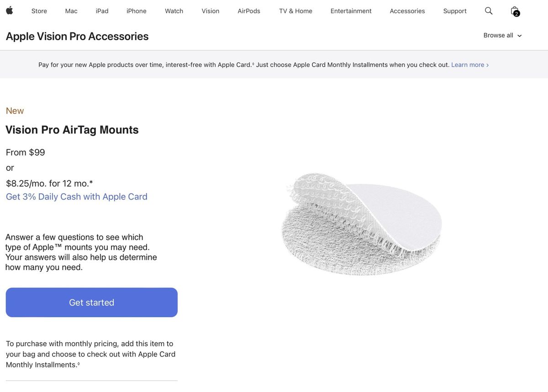
Task: Click the Browse all chevron arrow
Action: tap(519, 36)
